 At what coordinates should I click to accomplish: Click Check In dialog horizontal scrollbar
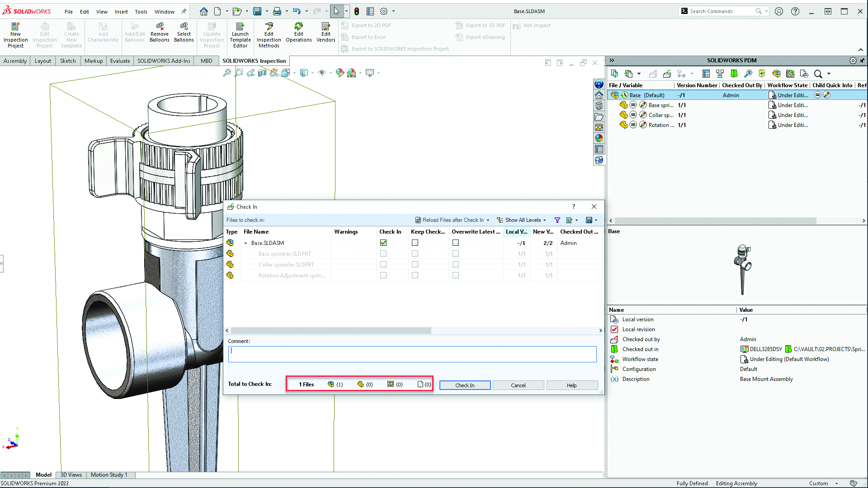tap(331, 331)
